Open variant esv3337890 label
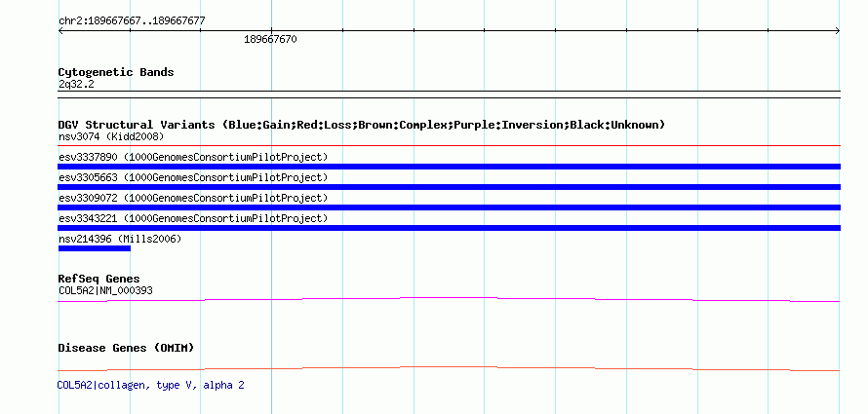This screenshot has width=868, height=414. [193, 158]
